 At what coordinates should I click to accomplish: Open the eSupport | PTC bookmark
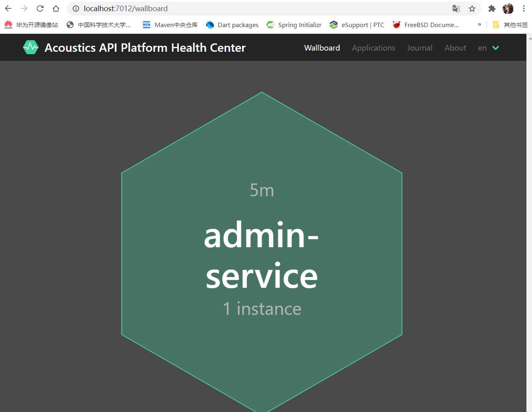coord(357,25)
